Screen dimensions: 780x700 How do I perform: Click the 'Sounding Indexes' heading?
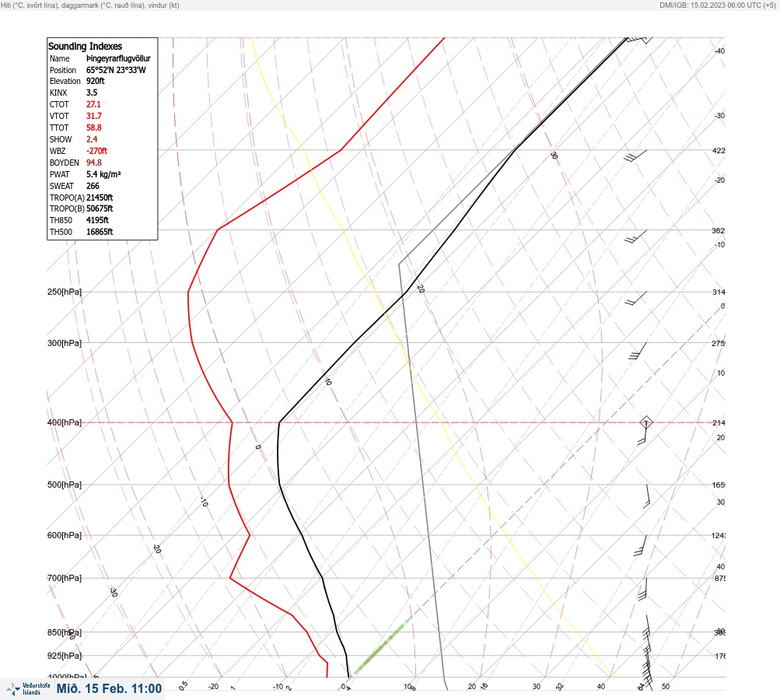click(85, 46)
